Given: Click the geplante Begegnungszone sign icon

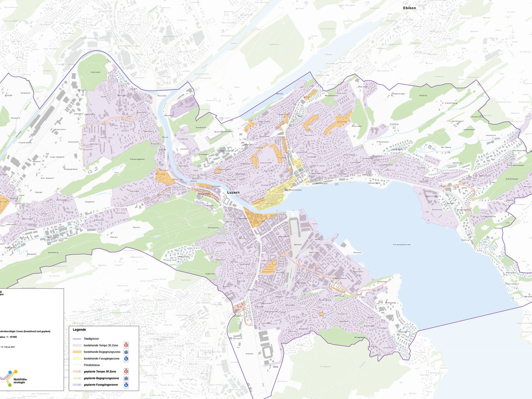Looking at the screenshot, I should pos(126,378).
